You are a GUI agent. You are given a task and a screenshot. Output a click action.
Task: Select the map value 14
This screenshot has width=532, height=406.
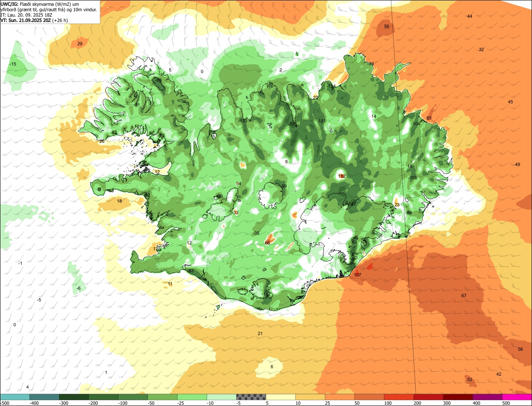point(374,116)
